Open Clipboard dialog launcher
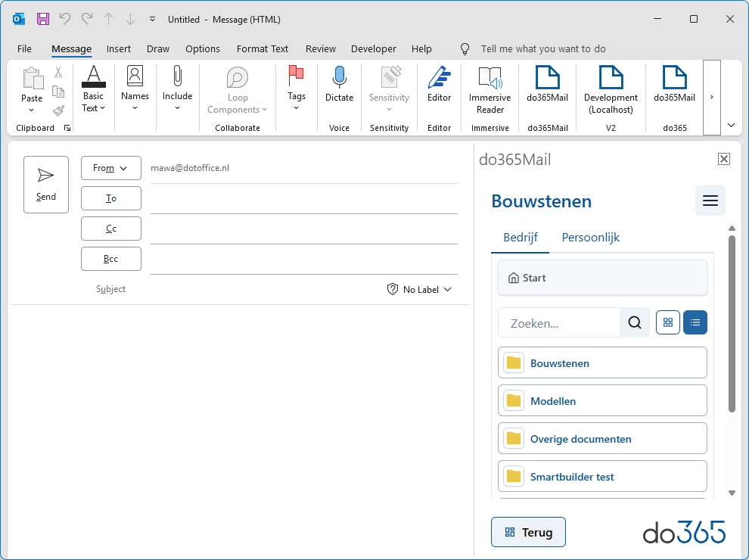Screen dimensions: 749x560 point(67,128)
